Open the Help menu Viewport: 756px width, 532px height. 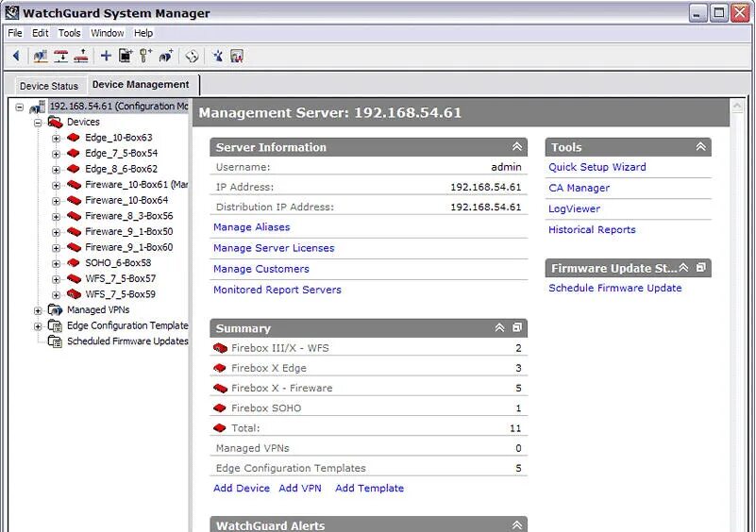pyautogui.click(x=143, y=33)
